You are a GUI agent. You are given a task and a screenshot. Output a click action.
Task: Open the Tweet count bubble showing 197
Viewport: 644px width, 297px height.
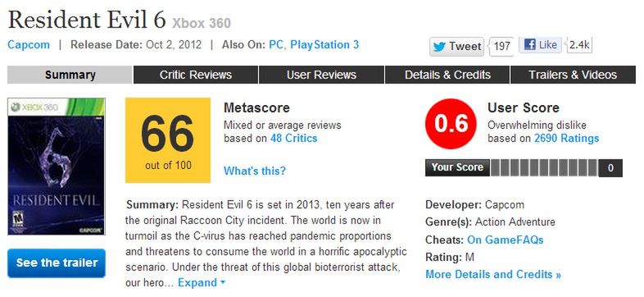(501, 46)
